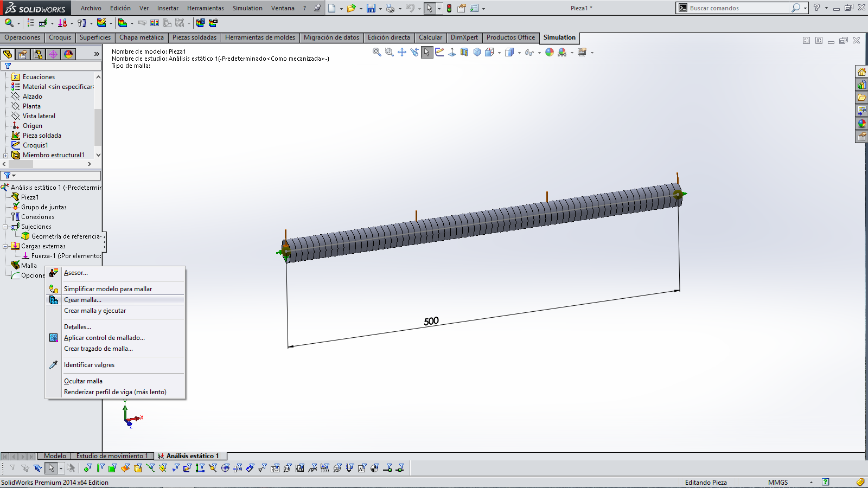Open the Display Style dropdown arrow
The height and width of the screenshot is (488, 868).
point(519,53)
